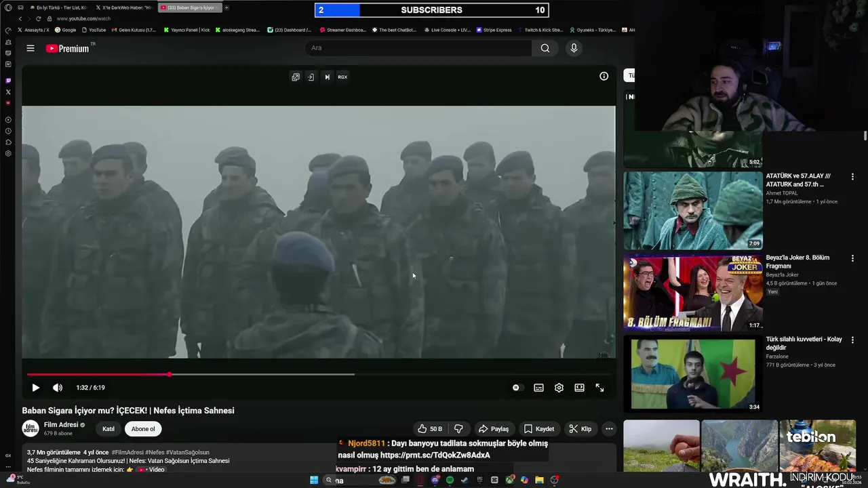
Task: Subscribe with the Abone ol button
Action: point(143,428)
